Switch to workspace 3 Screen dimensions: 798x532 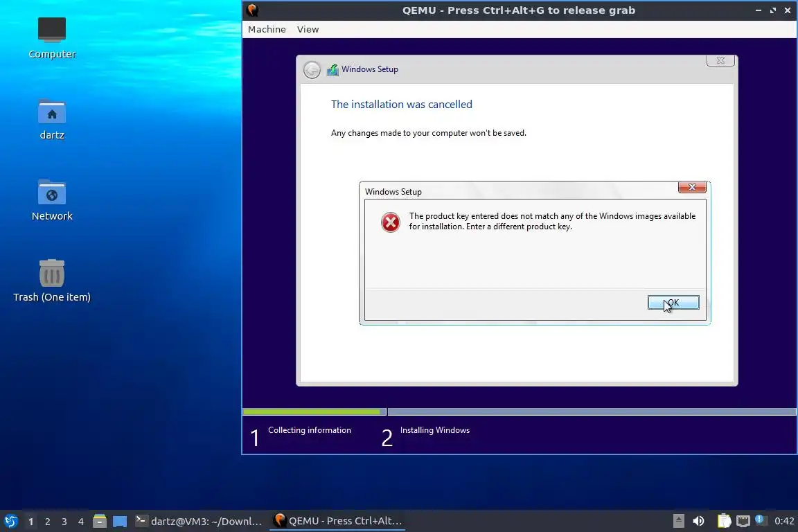tap(64, 522)
